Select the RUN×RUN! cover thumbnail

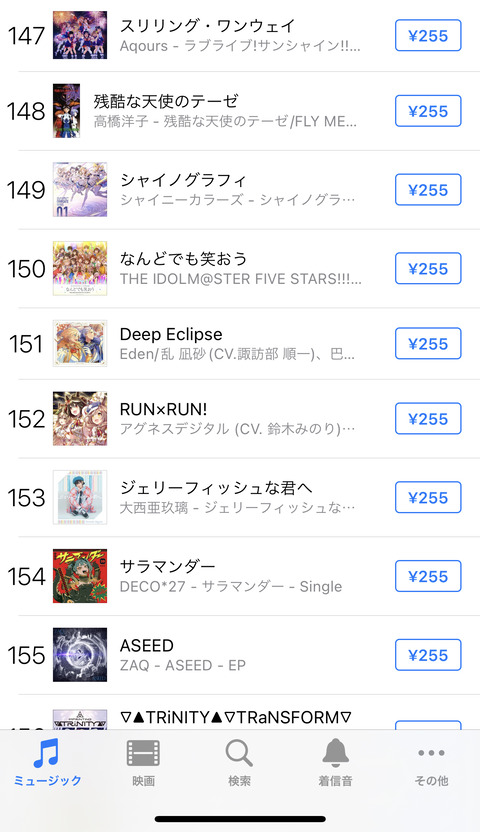tap(80, 419)
